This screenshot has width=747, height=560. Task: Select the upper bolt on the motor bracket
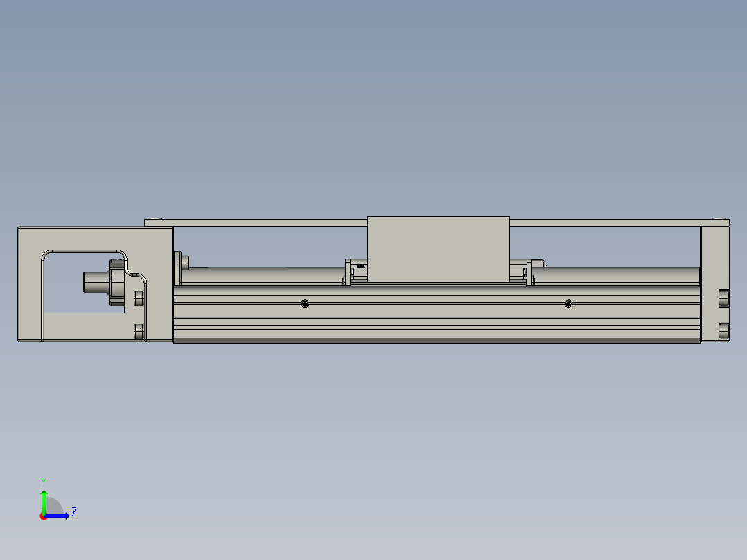tap(139, 298)
